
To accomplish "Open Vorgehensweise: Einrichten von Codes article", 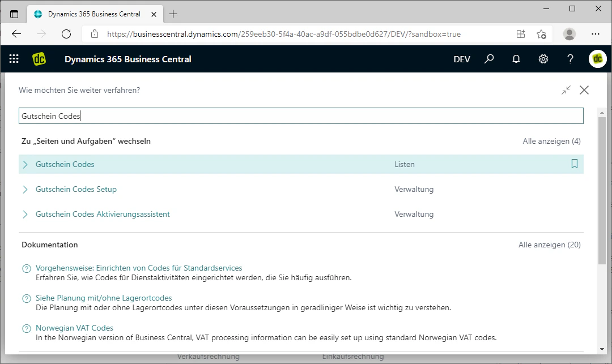I will click(x=139, y=268).
